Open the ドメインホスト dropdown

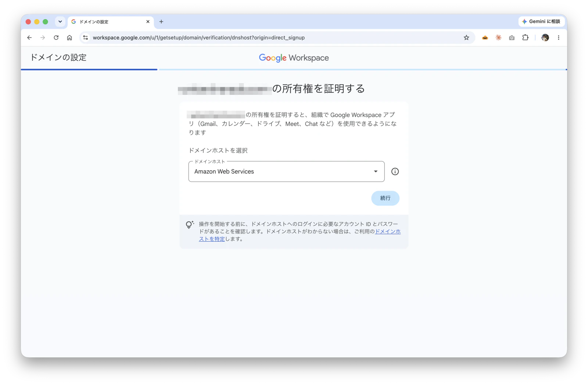(286, 171)
